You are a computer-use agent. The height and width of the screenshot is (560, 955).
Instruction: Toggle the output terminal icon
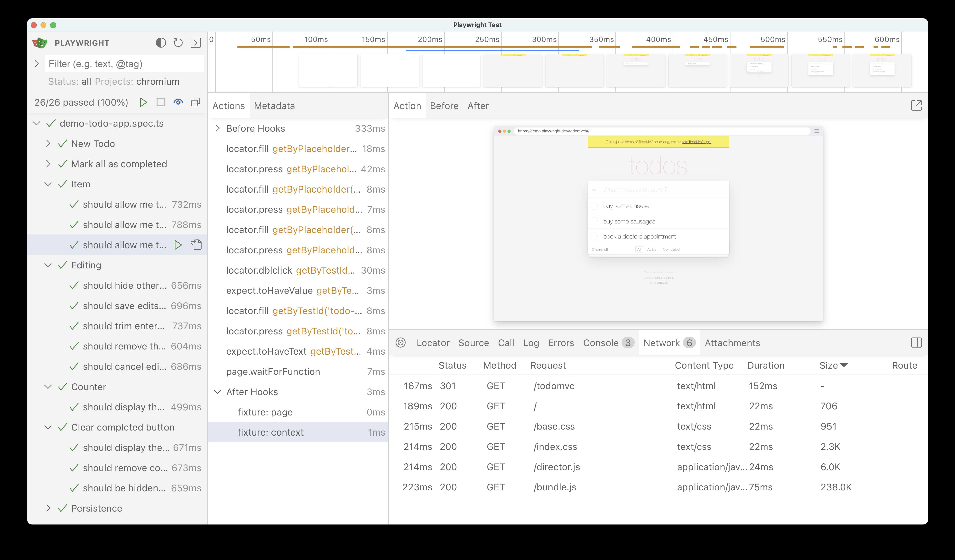coord(196,43)
